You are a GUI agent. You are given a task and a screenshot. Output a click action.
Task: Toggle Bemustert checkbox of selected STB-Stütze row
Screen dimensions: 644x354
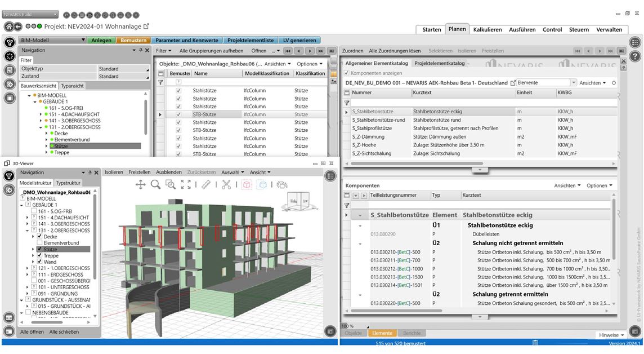(x=178, y=114)
